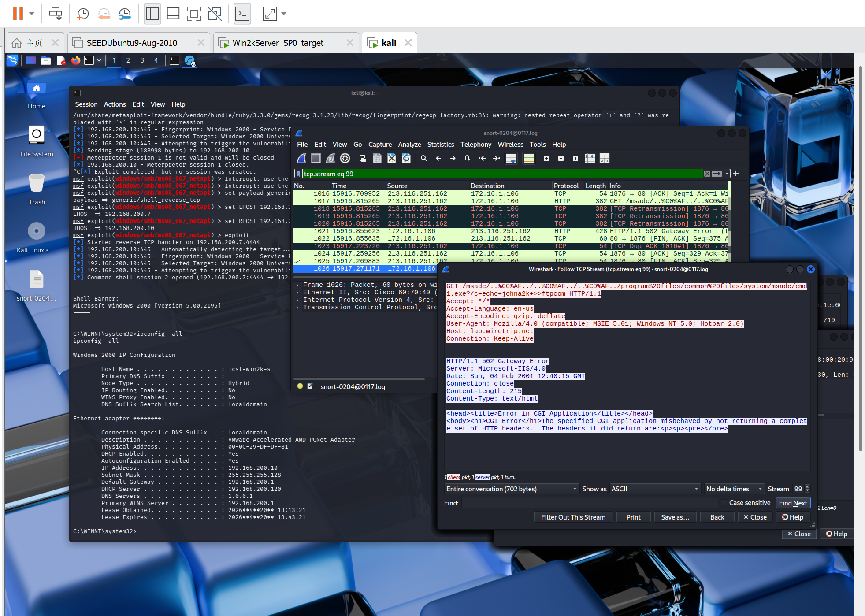Screen dimensions: 865x616
Task: Open the Show as ASCII dropdown
Action: pos(654,489)
